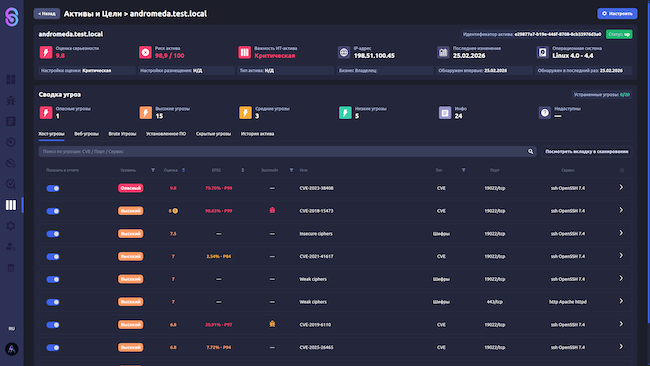
Task: Click the Опасные угрозы red lightning icon
Action: [x=46, y=112]
